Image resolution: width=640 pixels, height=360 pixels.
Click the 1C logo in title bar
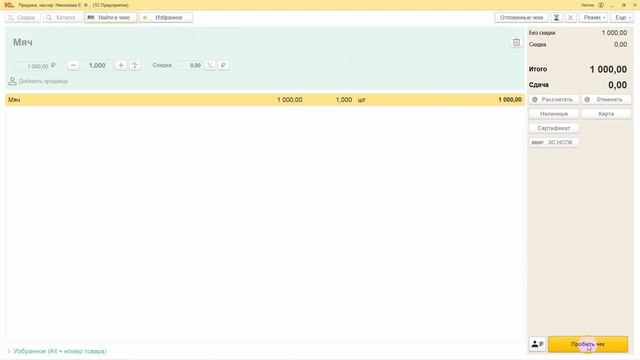[9, 5]
